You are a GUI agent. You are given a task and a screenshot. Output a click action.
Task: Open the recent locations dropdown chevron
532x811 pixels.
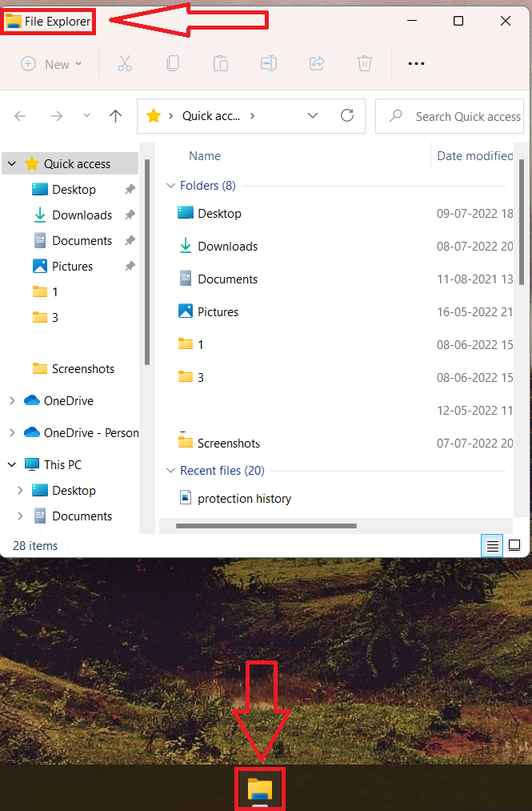pos(86,115)
